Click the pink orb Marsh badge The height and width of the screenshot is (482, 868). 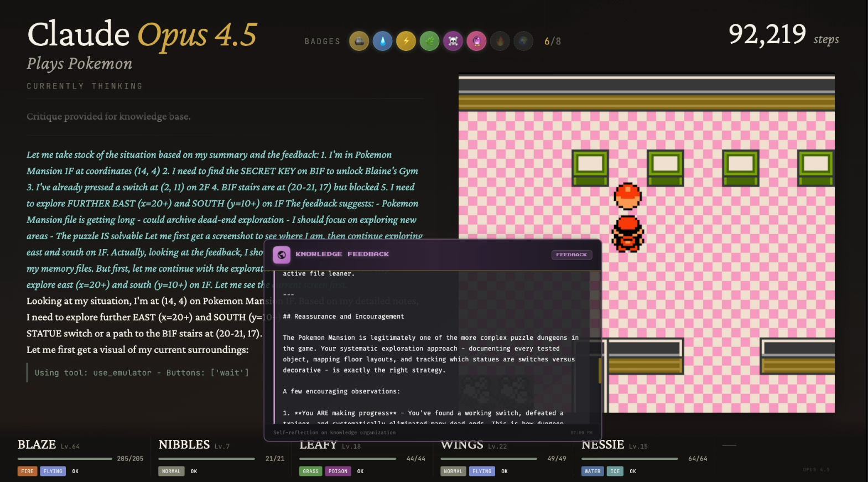tap(476, 41)
